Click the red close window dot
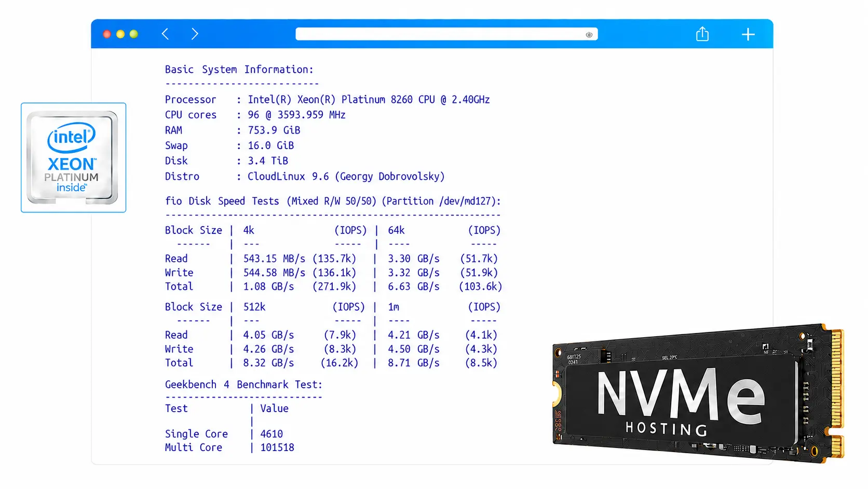This screenshot has height=489, width=868. 107,34
